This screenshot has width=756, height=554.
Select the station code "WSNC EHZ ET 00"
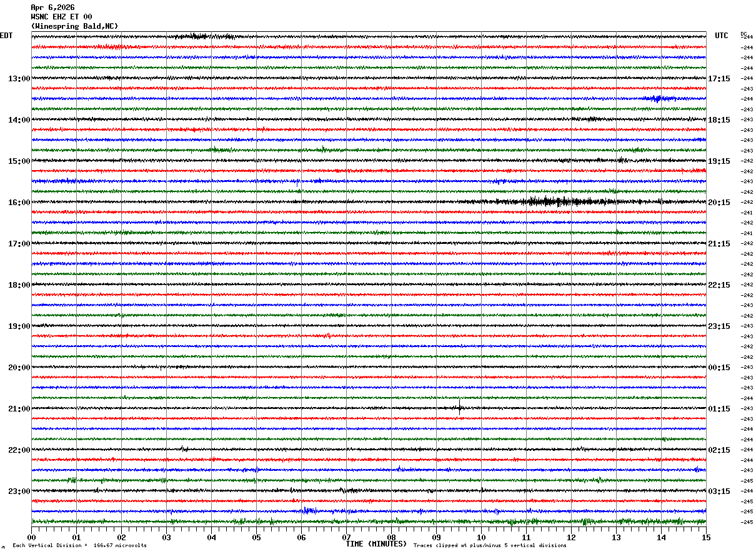[x=61, y=17]
